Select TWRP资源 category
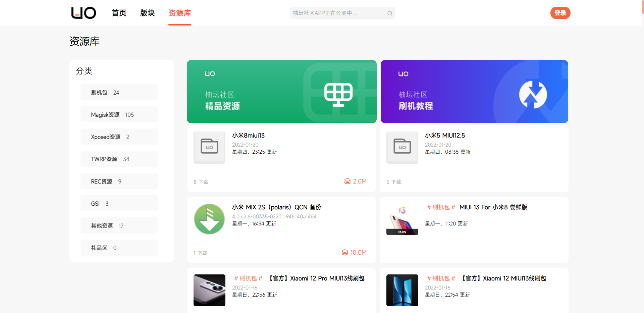This screenshot has width=644, height=313. (119, 159)
